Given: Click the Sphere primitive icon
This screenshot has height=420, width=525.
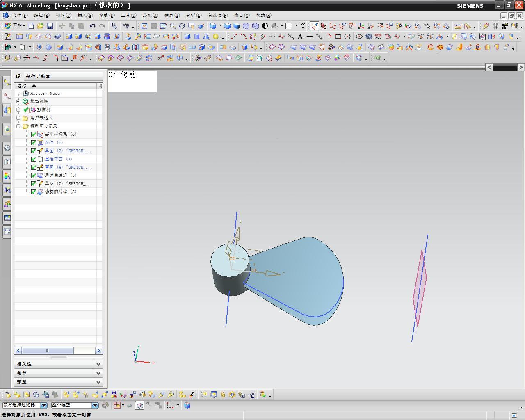Looking at the screenshot, I should coord(216,37).
